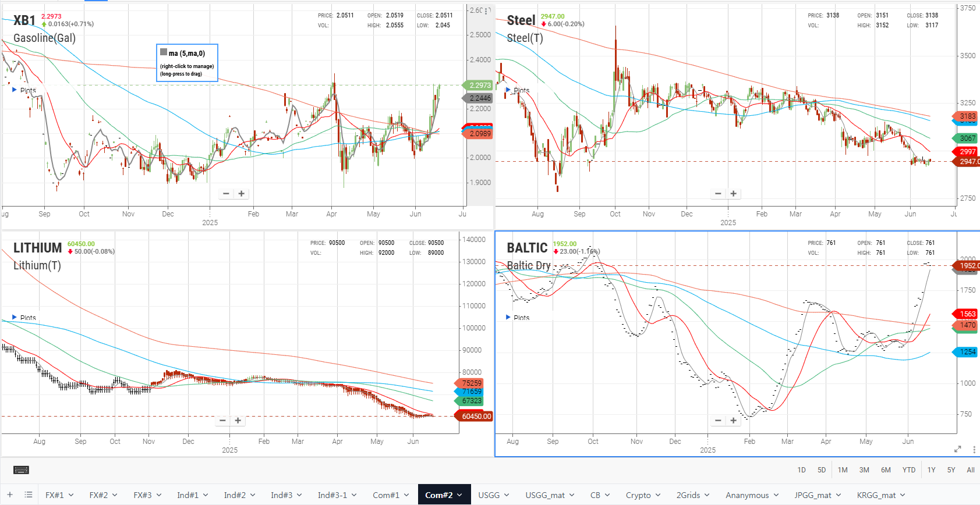
Task: Zoom in the XB1 Gasoline chart
Action: tap(241, 194)
